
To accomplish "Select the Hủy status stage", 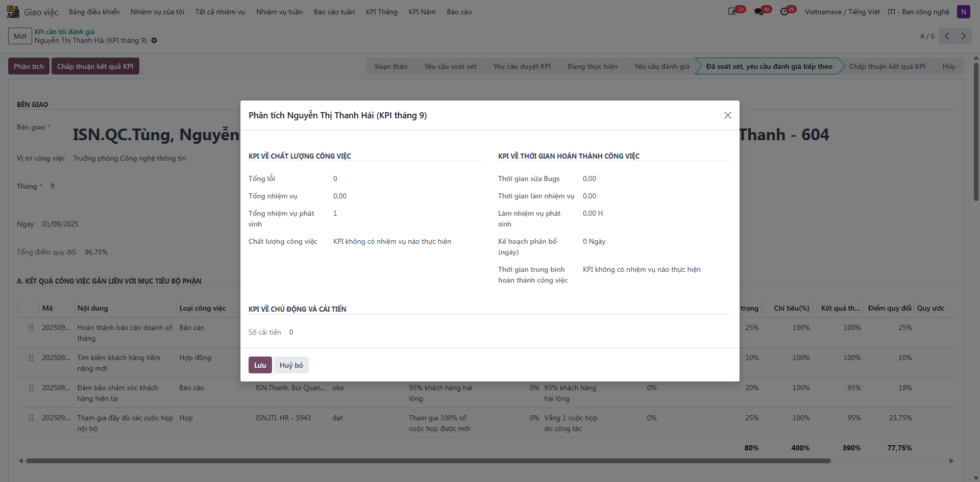I will (949, 66).
